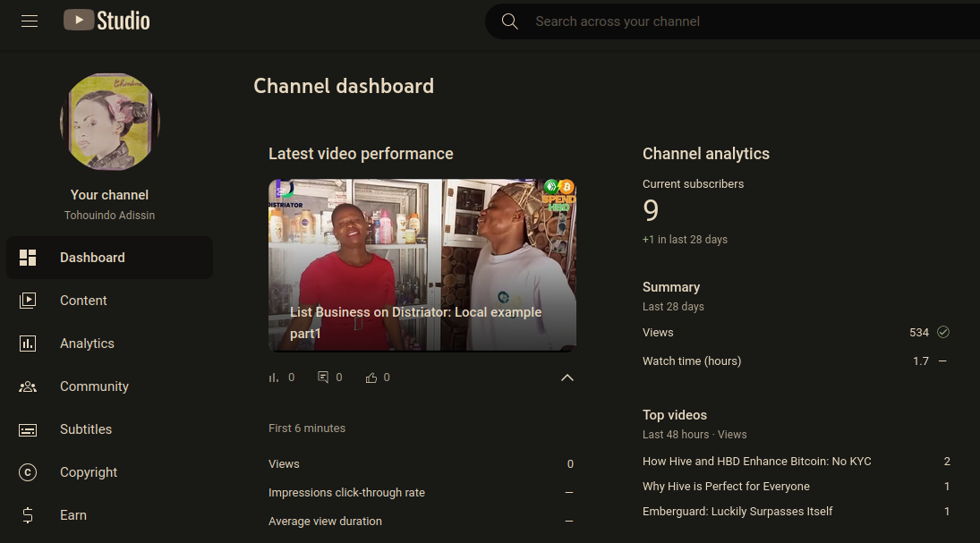Click the dash icon beside Watch time
Image resolution: width=980 pixels, height=543 pixels.
[942, 361]
